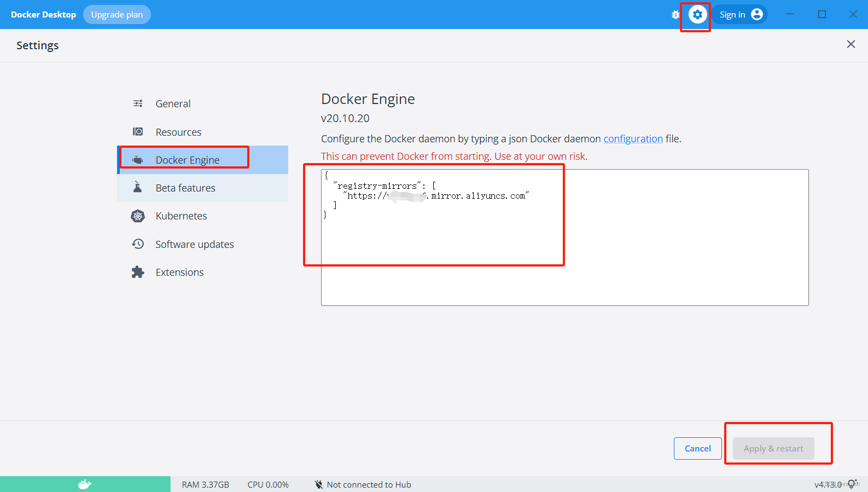Image resolution: width=868 pixels, height=492 pixels.
Task: Click the RAM 3.37GB status text
Action: point(206,484)
